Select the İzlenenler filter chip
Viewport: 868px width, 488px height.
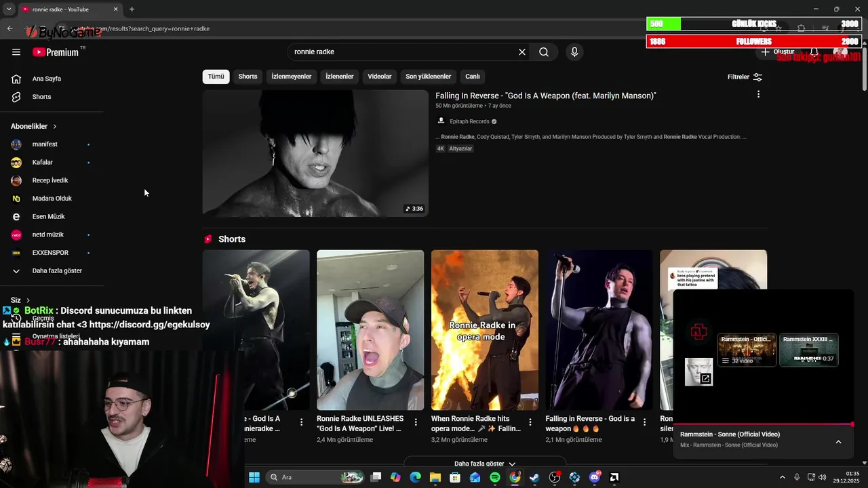pyautogui.click(x=340, y=77)
